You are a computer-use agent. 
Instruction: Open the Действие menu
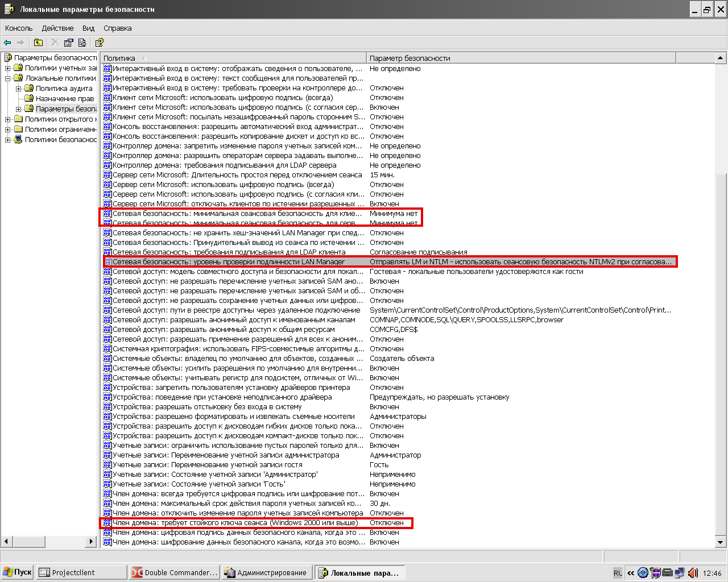[57, 28]
